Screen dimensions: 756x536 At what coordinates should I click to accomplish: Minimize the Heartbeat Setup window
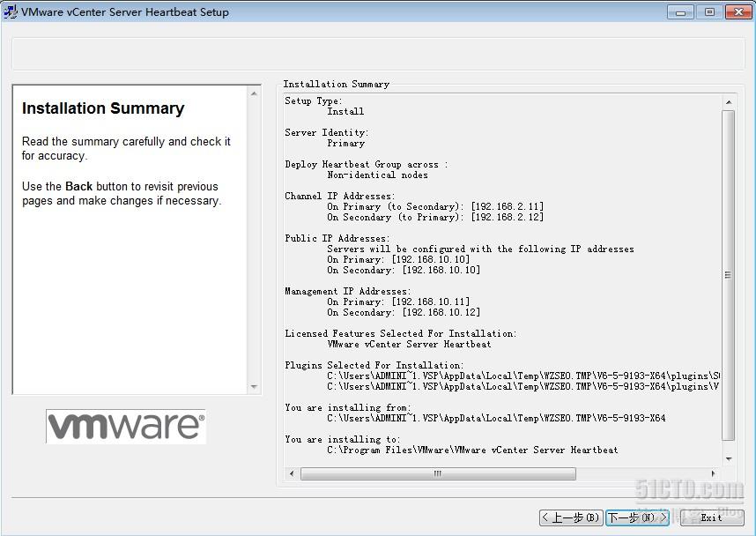click(x=680, y=12)
